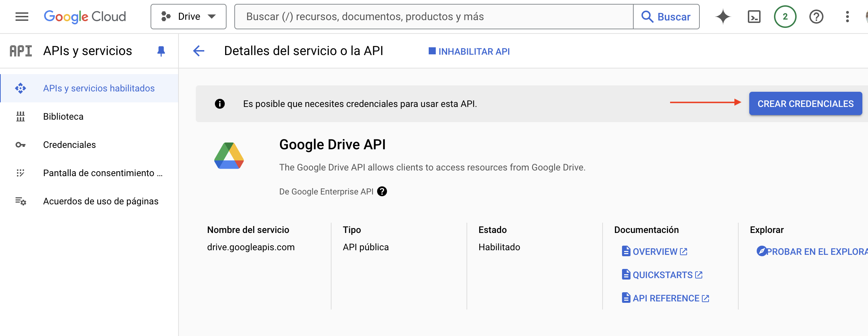Go back using the left arrow
The height and width of the screenshot is (336, 868).
(x=199, y=51)
